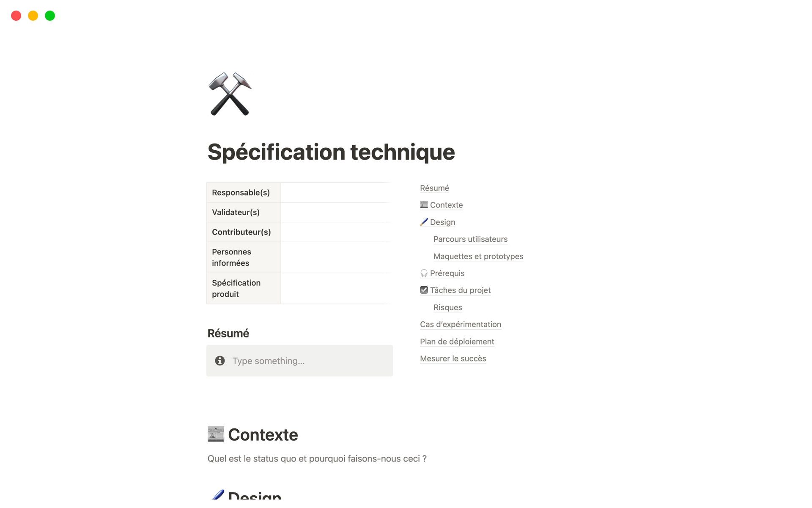Jump to the Parcours utilisateurs section
Screen dimensions: 812x508
point(470,239)
